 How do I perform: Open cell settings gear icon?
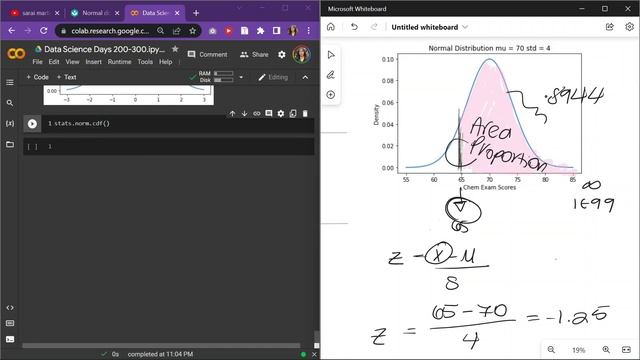[x=281, y=113]
